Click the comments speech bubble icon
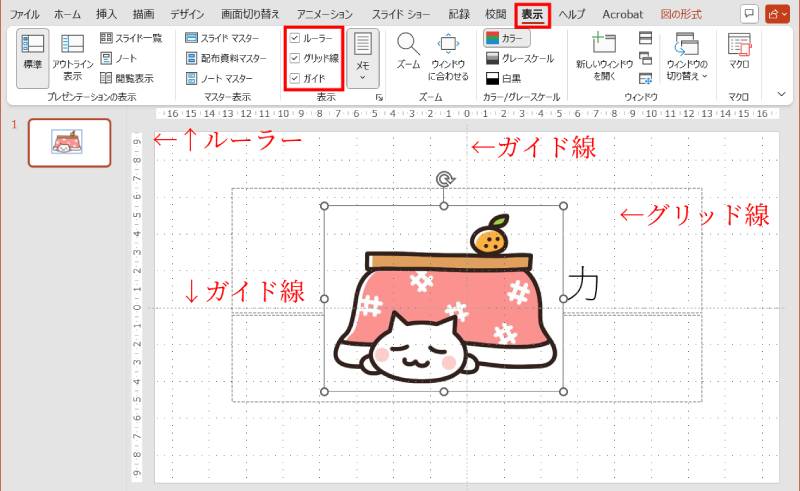 tap(749, 14)
